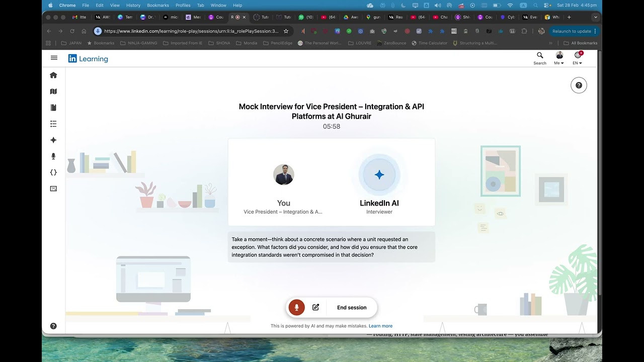Image resolution: width=644 pixels, height=362 pixels.
Task: Close the active role-play tab
Action: [245, 17]
